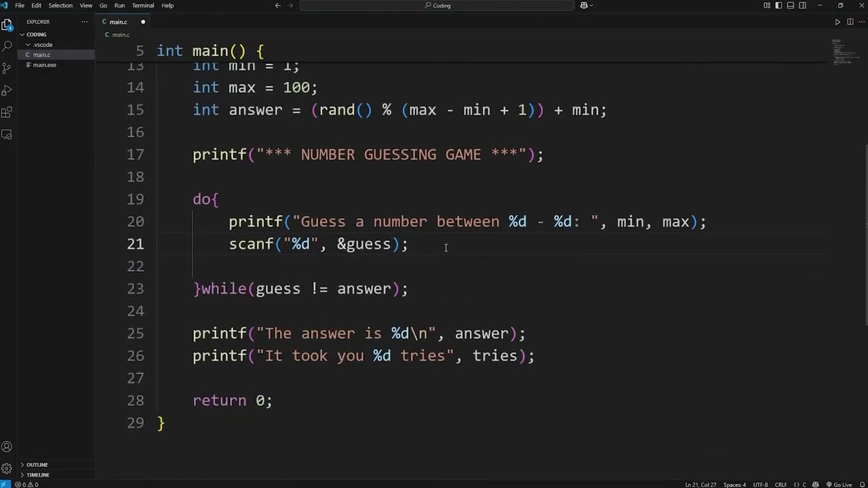Click the CRLF end-of-line status entry
Viewport: 868px width, 488px height.
pos(781,485)
